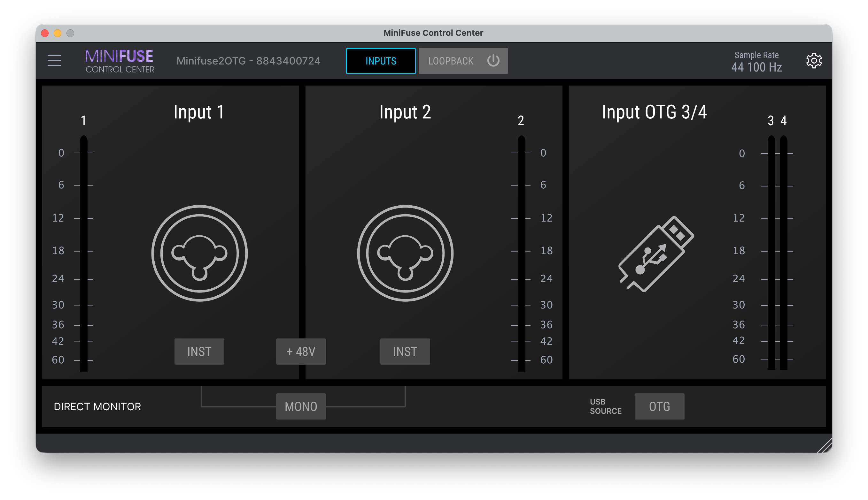Screen dimensions: 868x500
Task: Click the Input 1 level meter
Action: [x=83, y=254]
